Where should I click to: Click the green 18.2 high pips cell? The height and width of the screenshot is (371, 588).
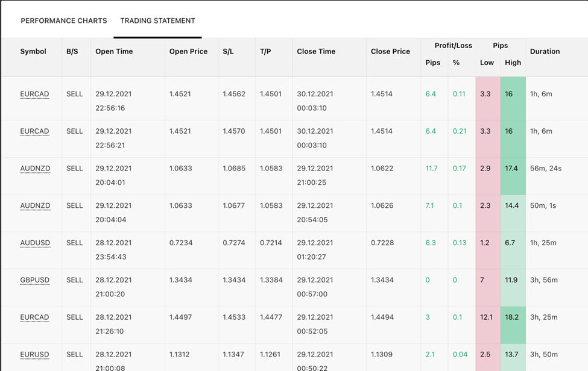512,317
